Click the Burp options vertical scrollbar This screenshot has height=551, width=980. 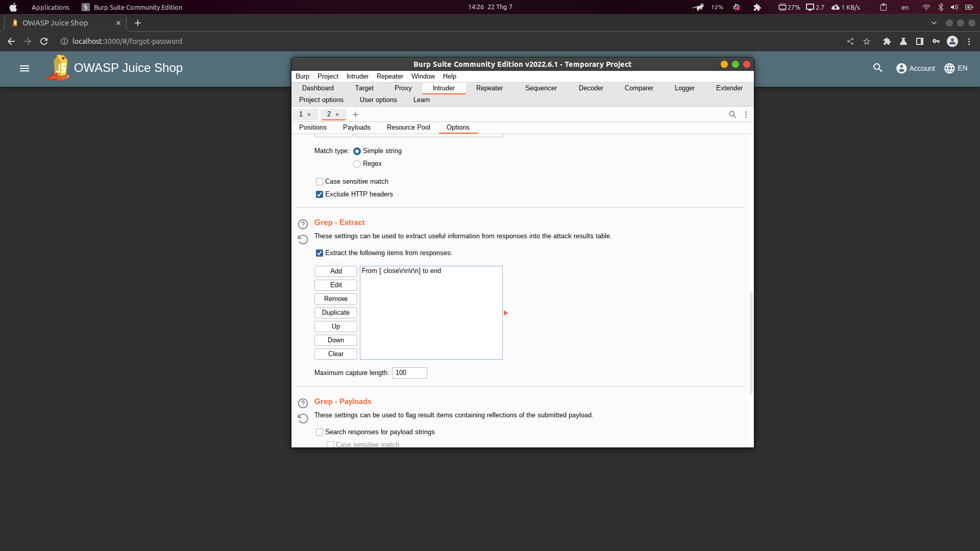751,343
